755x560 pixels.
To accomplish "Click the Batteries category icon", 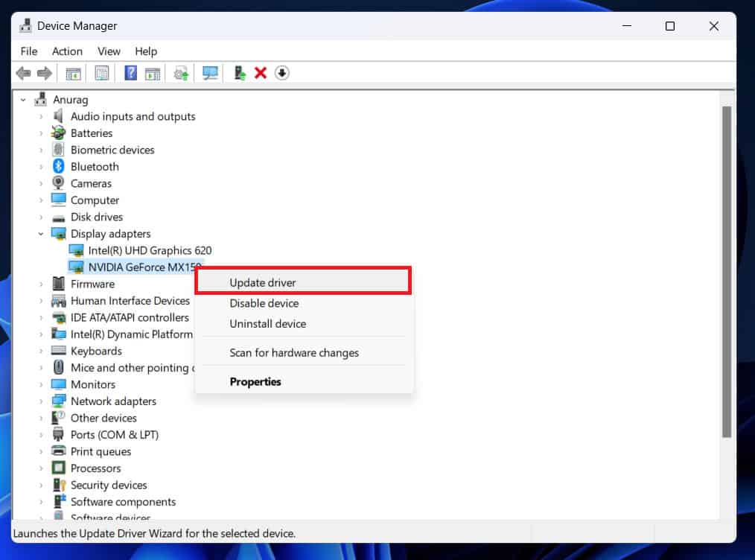I will (x=58, y=133).
